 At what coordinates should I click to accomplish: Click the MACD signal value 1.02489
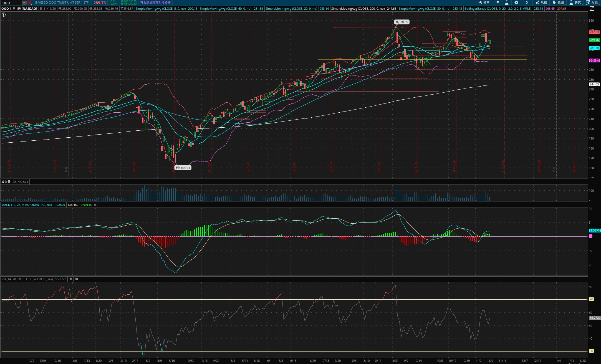click(73, 205)
